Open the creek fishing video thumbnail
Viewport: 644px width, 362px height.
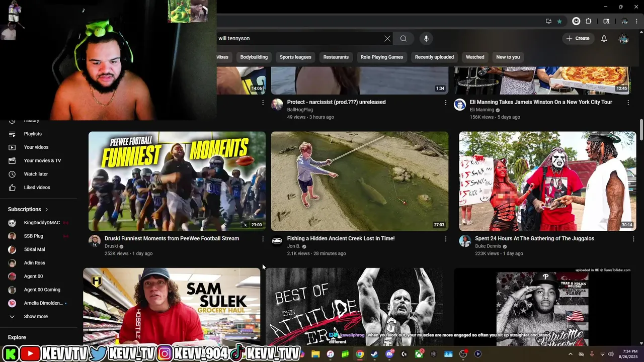(360, 181)
